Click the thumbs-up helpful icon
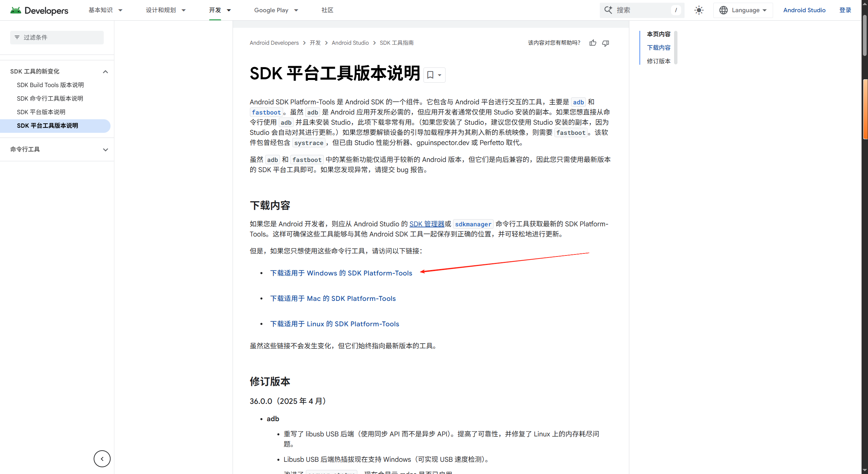Screen dimensions: 868x474 (593, 43)
